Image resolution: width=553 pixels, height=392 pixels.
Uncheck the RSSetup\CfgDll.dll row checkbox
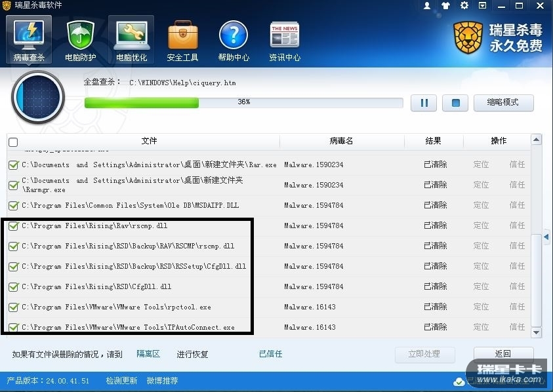pyautogui.click(x=13, y=267)
